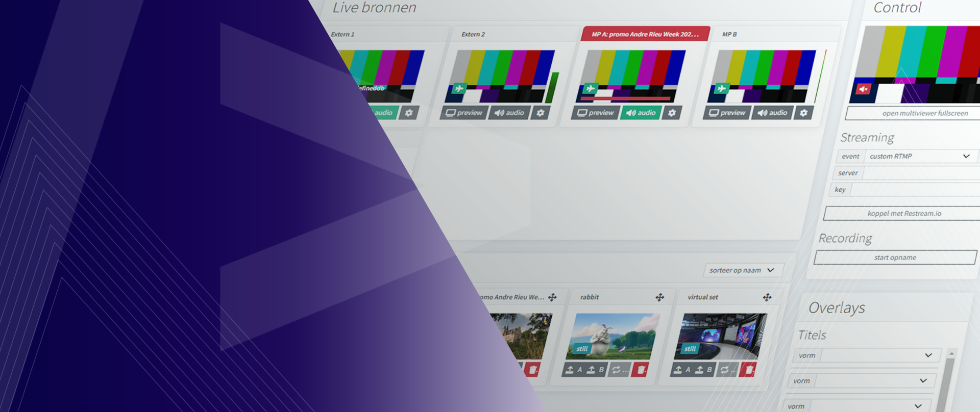Viewport: 980px width, 412px height.
Task: Toggle audio for MP A source
Action: click(641, 113)
